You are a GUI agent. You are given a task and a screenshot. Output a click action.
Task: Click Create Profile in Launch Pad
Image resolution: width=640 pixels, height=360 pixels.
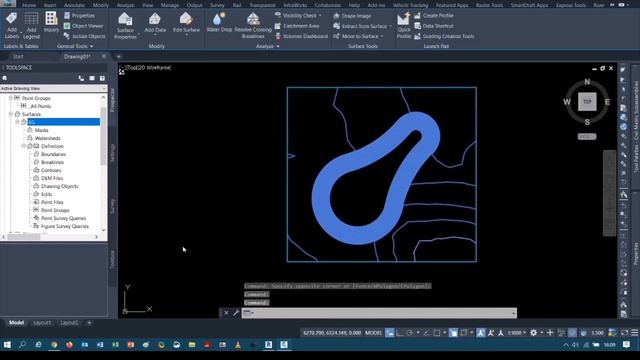click(433, 16)
